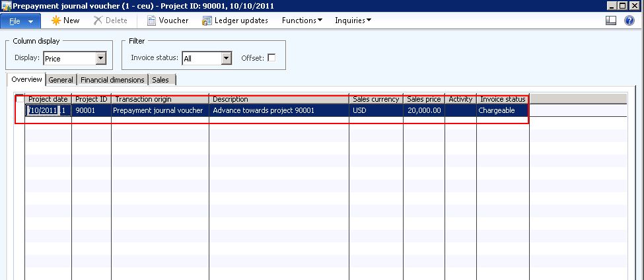Switch to the General tab
The width and height of the screenshot is (644, 280).
[61, 80]
